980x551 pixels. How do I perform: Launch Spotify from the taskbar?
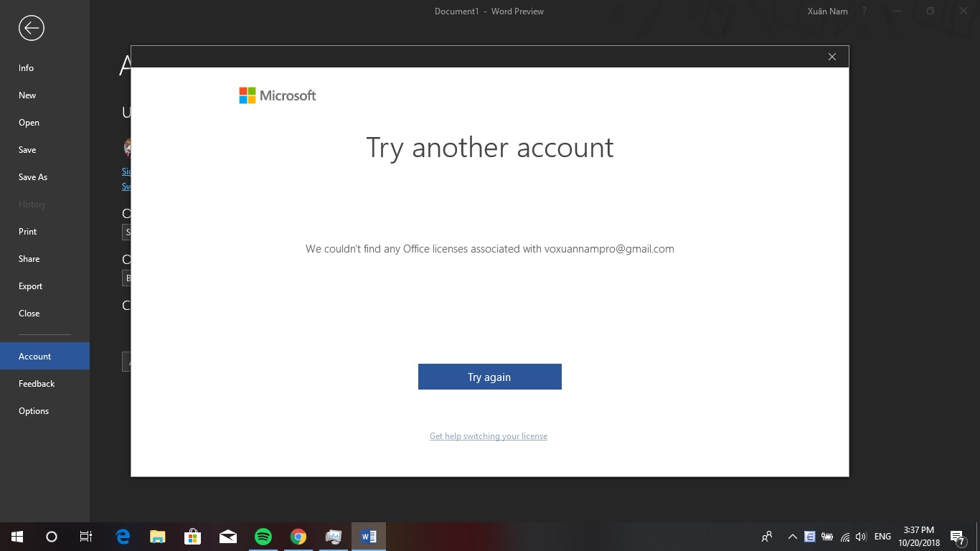[263, 537]
